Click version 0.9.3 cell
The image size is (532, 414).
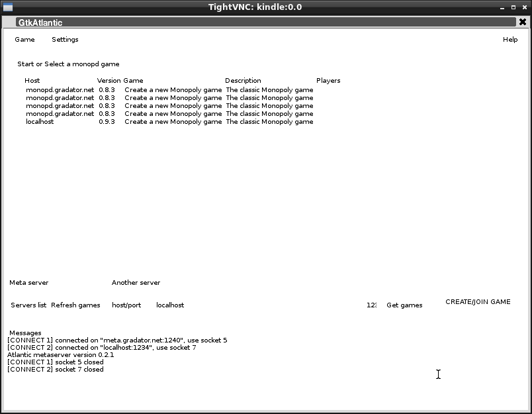click(x=107, y=122)
